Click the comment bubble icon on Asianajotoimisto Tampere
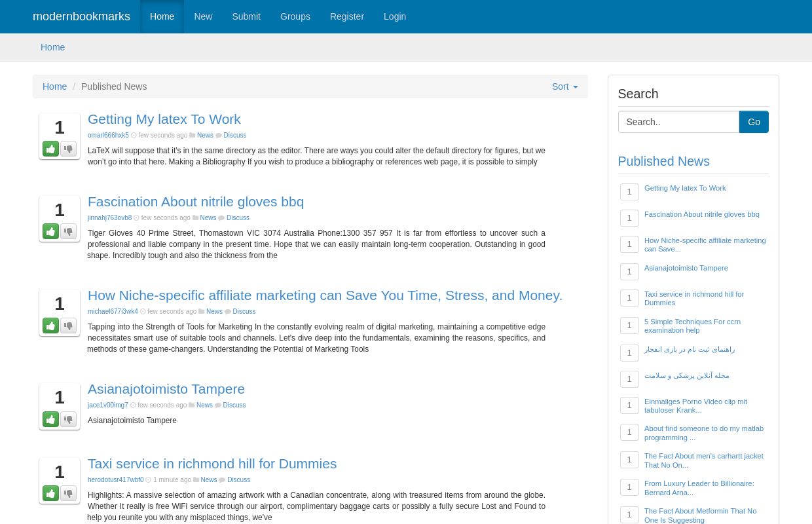The image size is (812, 524). [218, 405]
